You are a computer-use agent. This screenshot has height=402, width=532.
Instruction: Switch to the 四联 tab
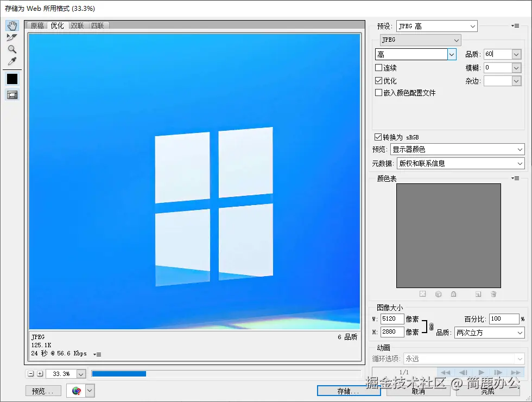click(x=98, y=25)
